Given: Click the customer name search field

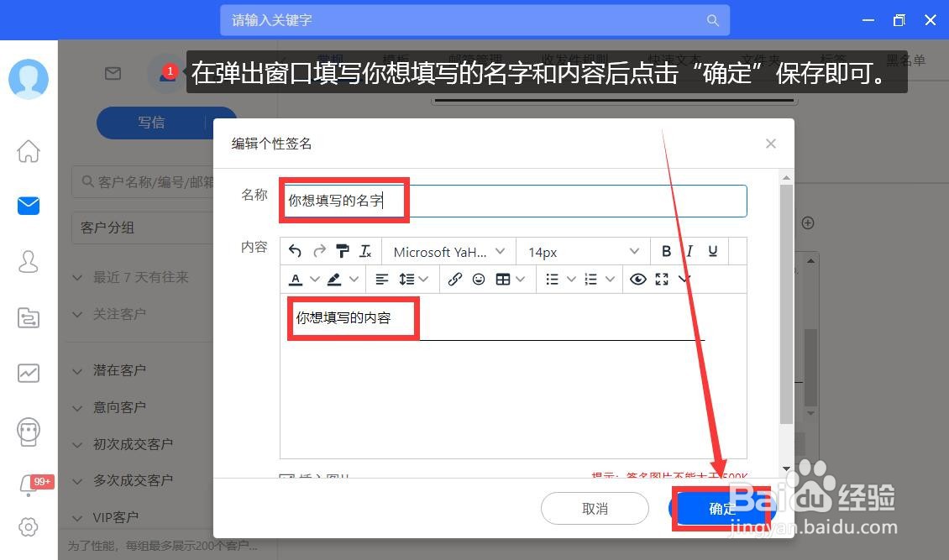Looking at the screenshot, I should 143,181.
